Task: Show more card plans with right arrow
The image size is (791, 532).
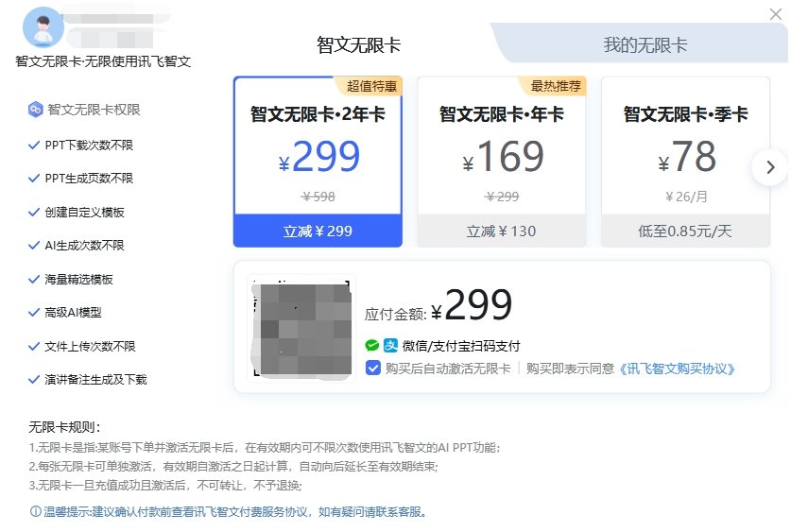Action: point(770,167)
